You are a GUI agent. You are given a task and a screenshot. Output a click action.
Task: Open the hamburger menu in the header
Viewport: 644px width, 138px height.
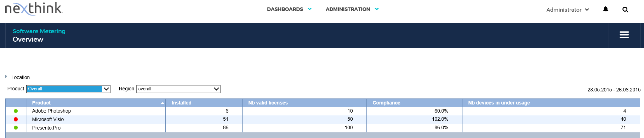tap(624, 35)
